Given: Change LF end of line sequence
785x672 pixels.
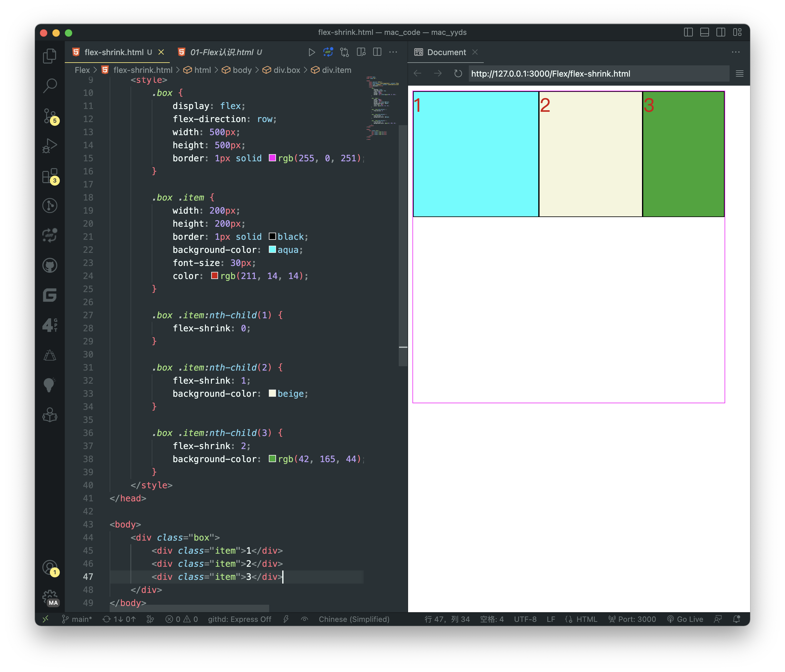Looking at the screenshot, I should click(x=551, y=619).
